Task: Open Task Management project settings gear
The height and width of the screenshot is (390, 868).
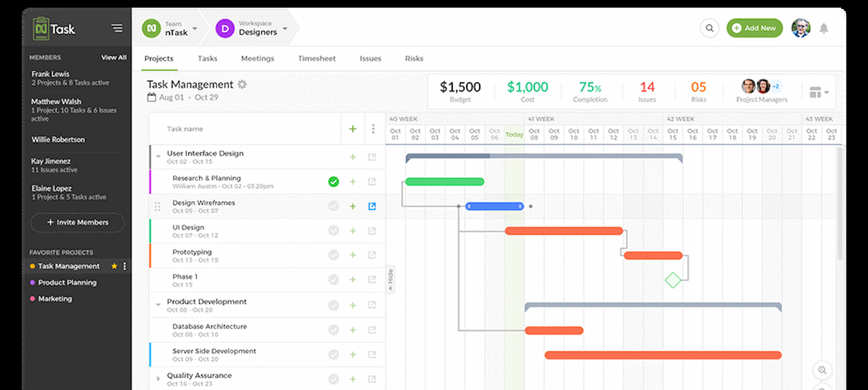Action: point(242,84)
